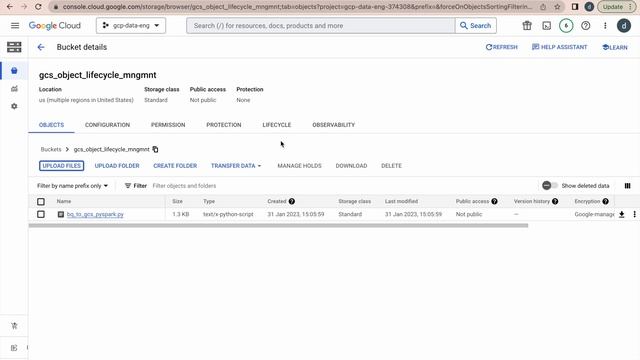Focus the resource search field
The height and width of the screenshot is (360, 640).
pos(321,26)
